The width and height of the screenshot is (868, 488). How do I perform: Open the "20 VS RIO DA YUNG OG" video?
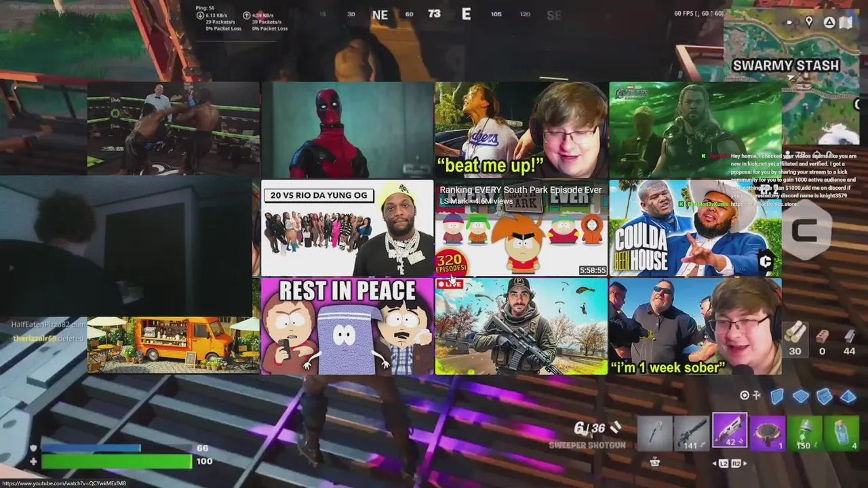coord(347,228)
